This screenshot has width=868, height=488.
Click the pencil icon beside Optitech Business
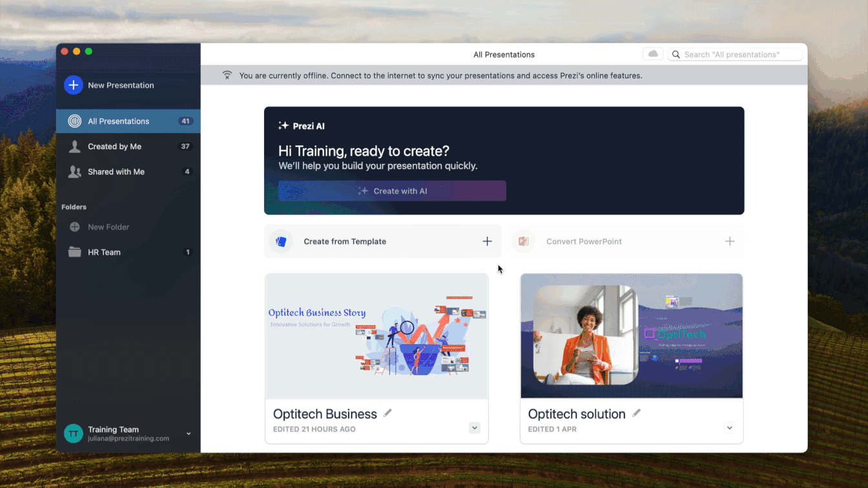click(x=387, y=413)
